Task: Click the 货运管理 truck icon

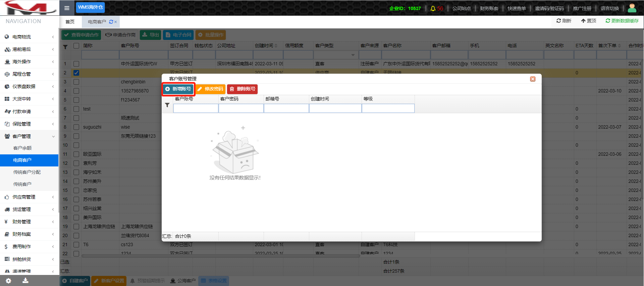Action: 7,209
